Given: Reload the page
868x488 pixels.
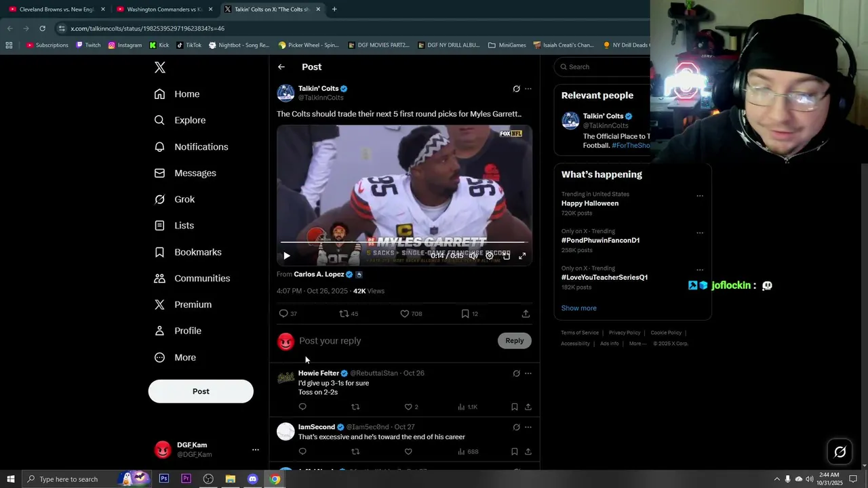Looking at the screenshot, I should click(42, 28).
